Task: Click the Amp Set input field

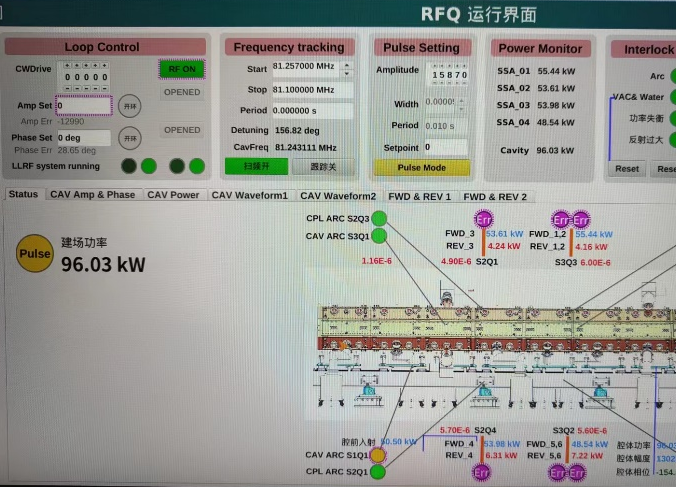Action: coord(83,105)
